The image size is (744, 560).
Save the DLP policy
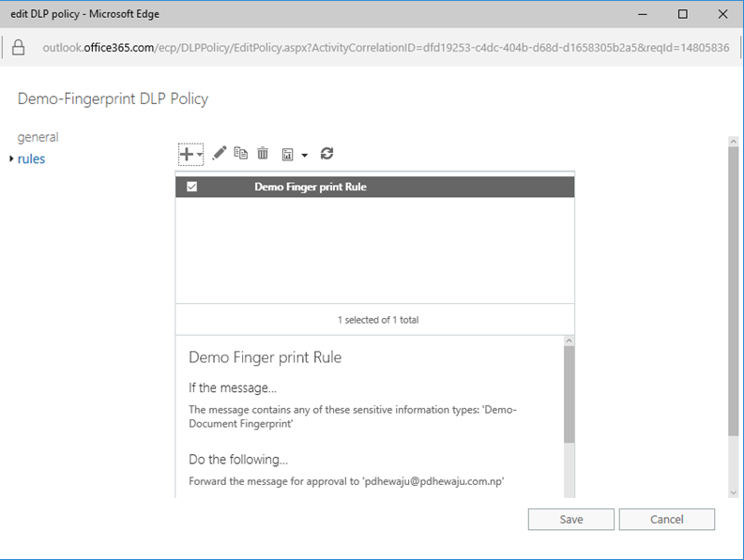click(x=571, y=519)
